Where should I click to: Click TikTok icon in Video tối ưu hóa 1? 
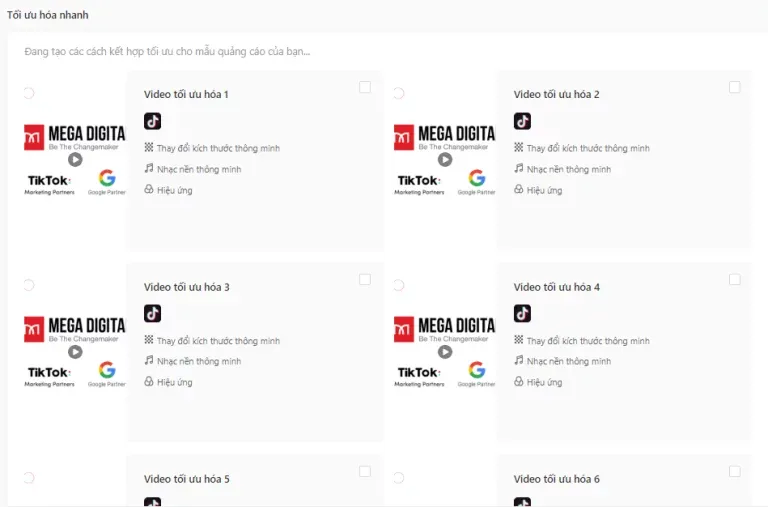(x=152, y=121)
